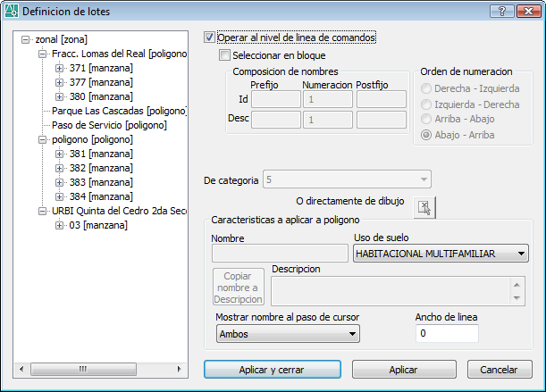Open the Uso de suelo dropdown
546x392 pixels.
pyautogui.click(x=441, y=254)
